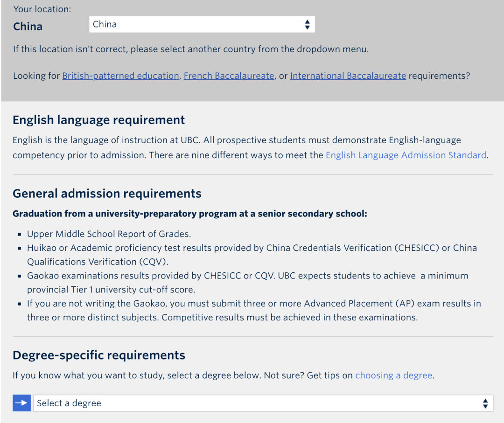Follow the French Baccalaureate link
This screenshot has height=423, width=504.
[x=229, y=76]
